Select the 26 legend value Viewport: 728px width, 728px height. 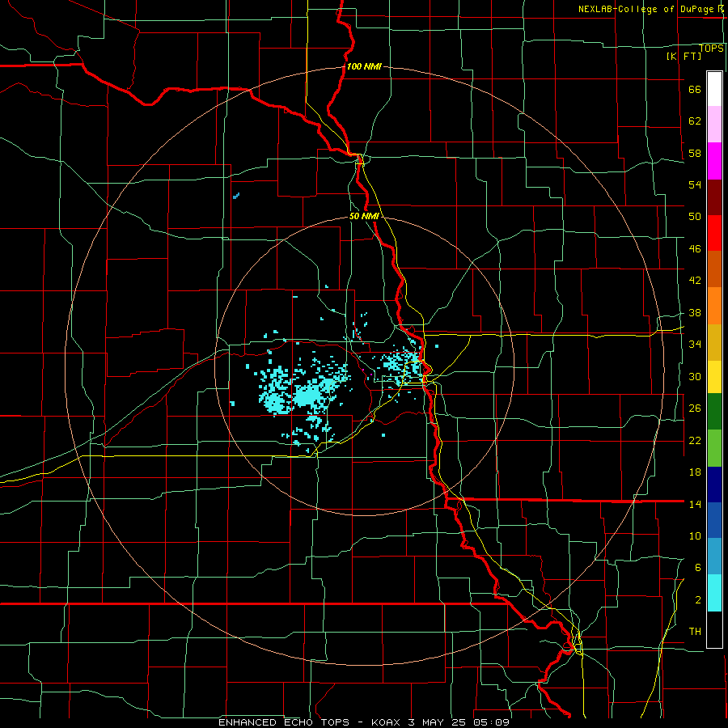tap(695, 408)
